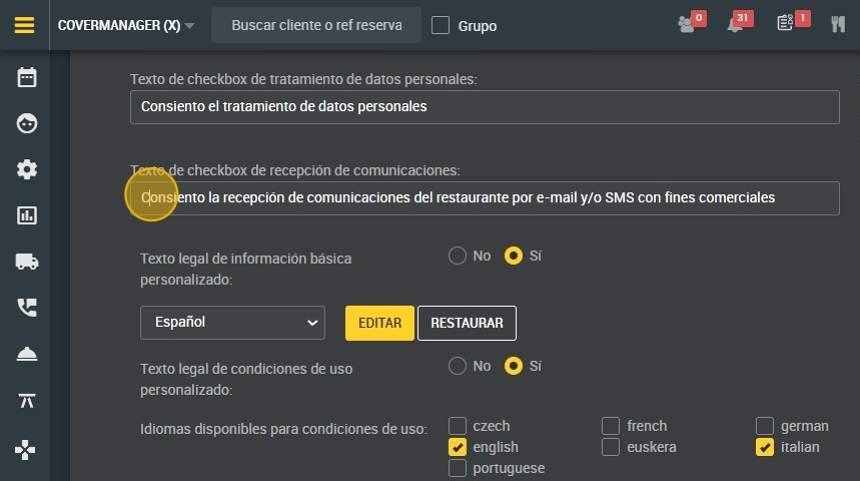Image resolution: width=860 pixels, height=481 pixels.
Task: Open the settings gear in sidebar
Action: [27, 169]
